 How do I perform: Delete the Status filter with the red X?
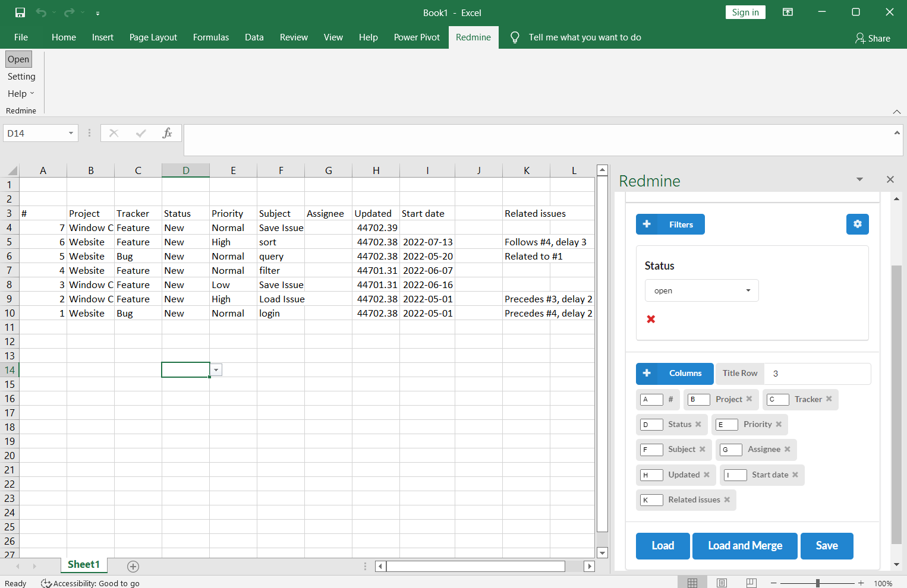(x=651, y=319)
